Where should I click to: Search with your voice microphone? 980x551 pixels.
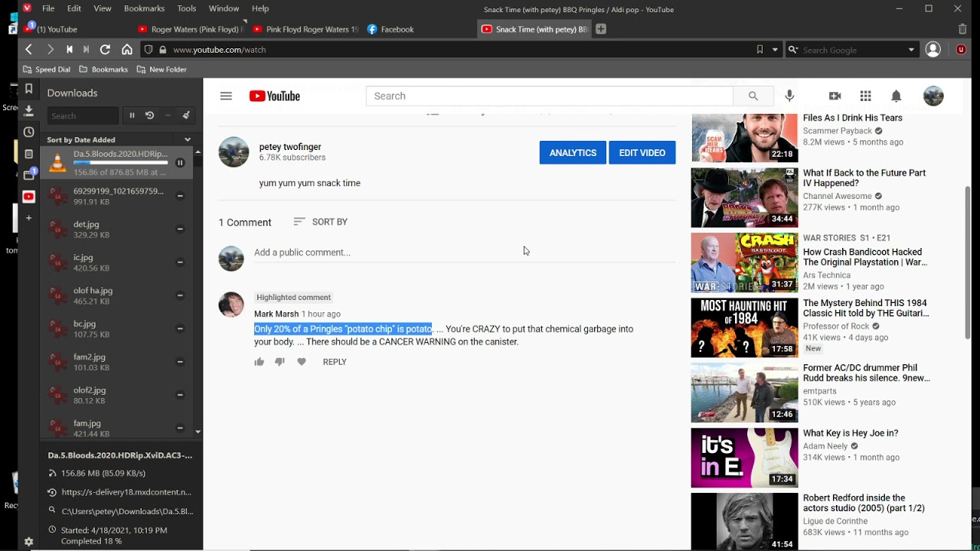[x=789, y=96]
